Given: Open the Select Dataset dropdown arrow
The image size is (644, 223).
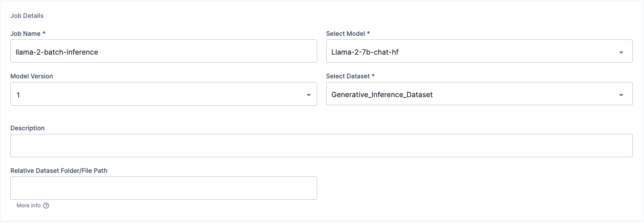Looking at the screenshot, I should (x=621, y=95).
